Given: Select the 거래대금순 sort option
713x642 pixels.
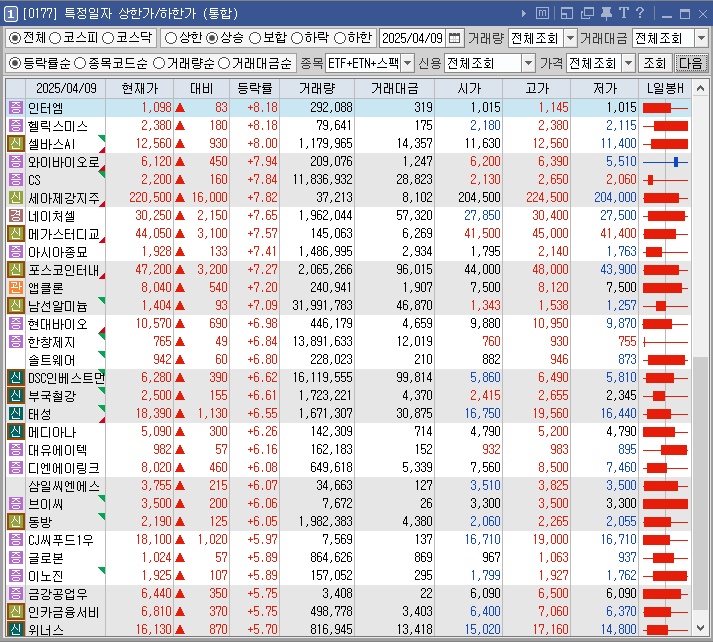Looking at the screenshot, I should (224, 63).
